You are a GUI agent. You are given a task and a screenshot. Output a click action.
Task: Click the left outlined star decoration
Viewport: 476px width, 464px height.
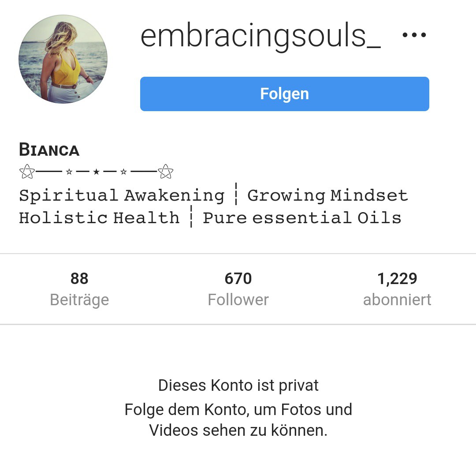coord(27,172)
